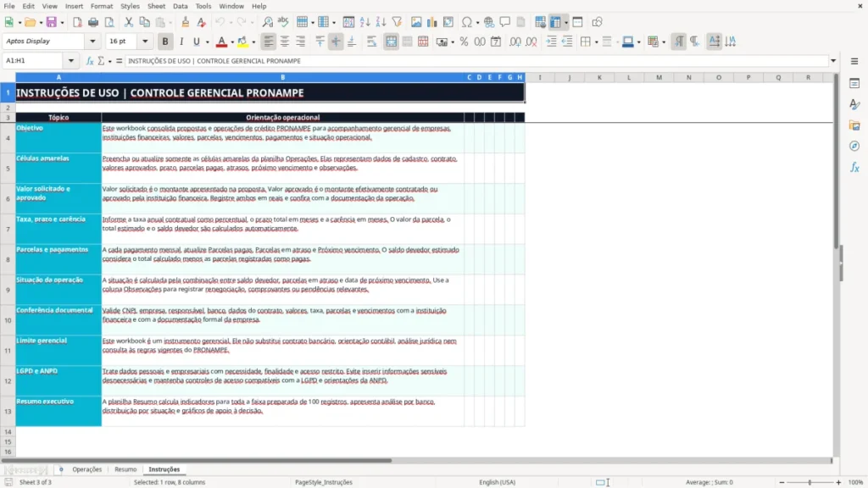Center the cell content vertically
This screenshot has height=488, width=868.
click(336, 42)
